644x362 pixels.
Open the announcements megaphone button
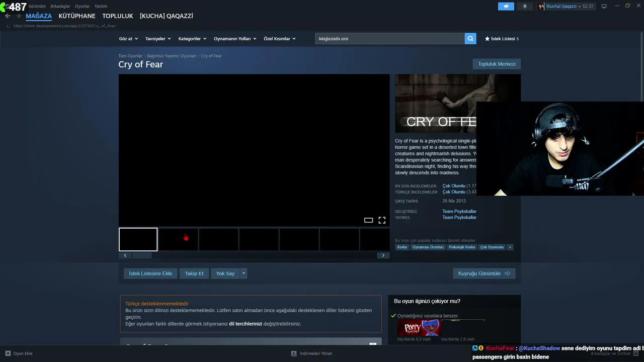coord(506,6)
